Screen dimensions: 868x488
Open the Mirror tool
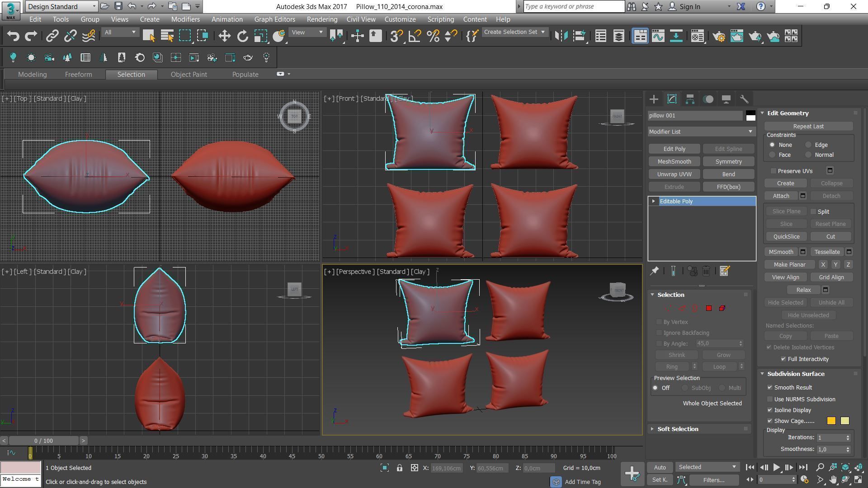pos(561,36)
